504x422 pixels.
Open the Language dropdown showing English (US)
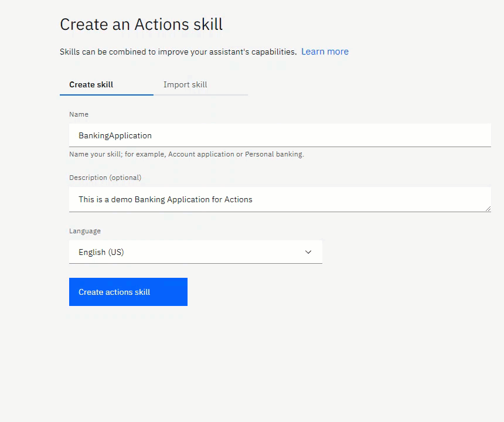coord(195,252)
